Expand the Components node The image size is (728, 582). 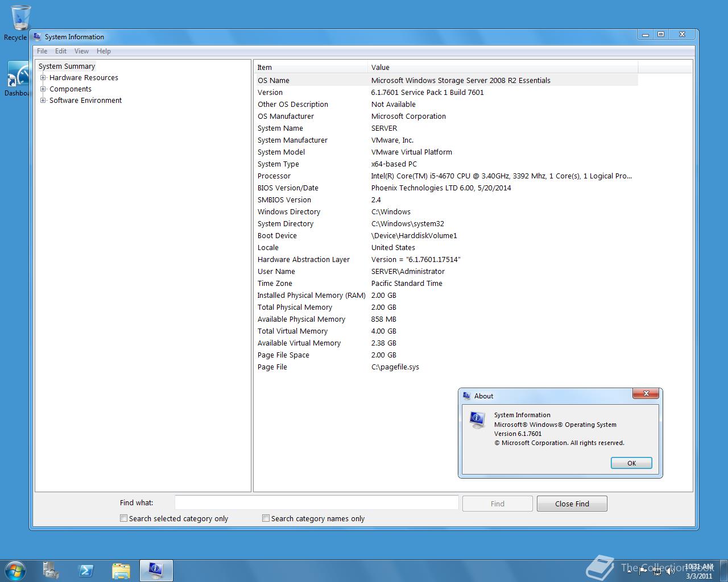click(x=43, y=89)
